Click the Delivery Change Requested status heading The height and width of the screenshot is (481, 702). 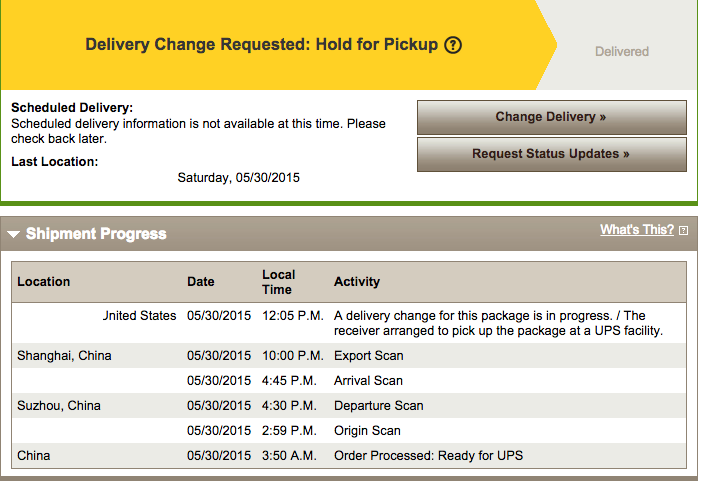click(262, 45)
